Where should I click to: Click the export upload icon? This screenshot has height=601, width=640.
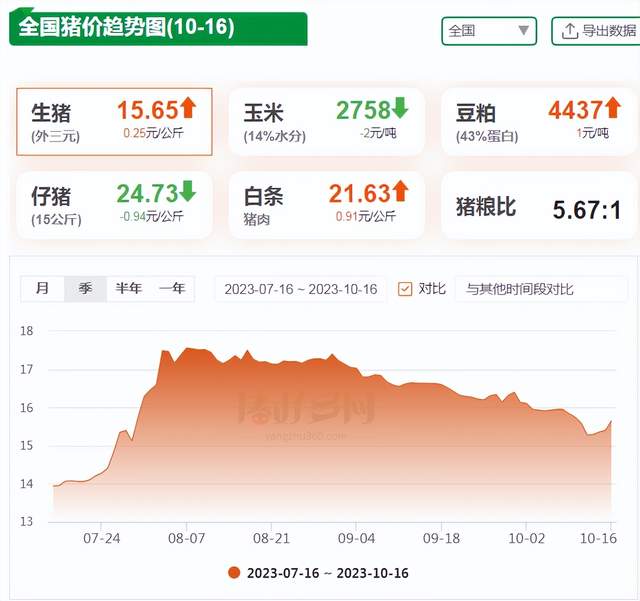pos(570,31)
